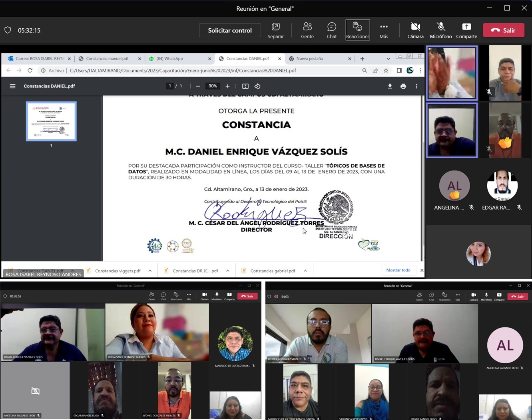
Task: Switch to Nueva pestaña browser tab
Action: click(319, 59)
